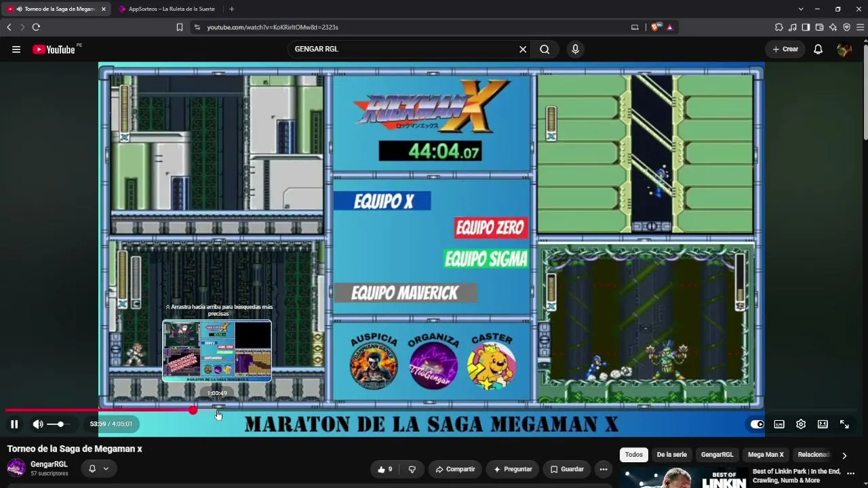Switch to the Torneo de la Saga tab
Viewport: 868px width, 488px height.
(56, 9)
